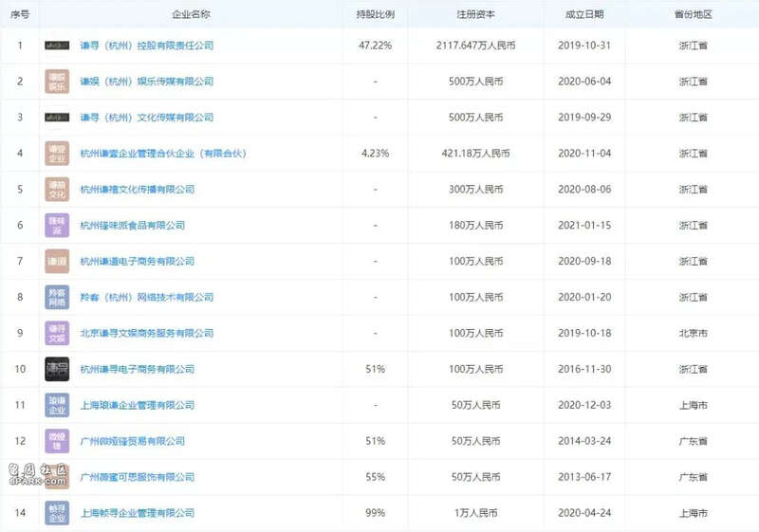Viewport: 759px width, 532px height.
Task: Select the 51% cell in row 10
Action: point(375,369)
